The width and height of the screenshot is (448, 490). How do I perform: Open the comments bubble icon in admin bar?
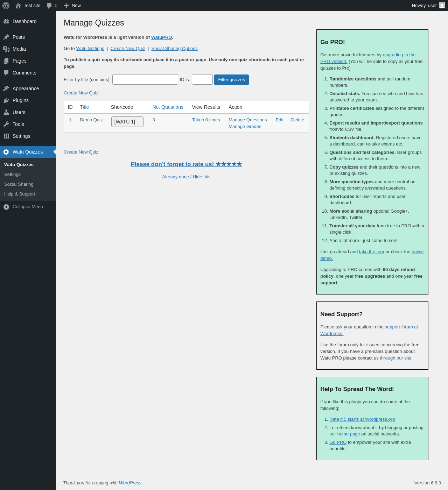(49, 6)
